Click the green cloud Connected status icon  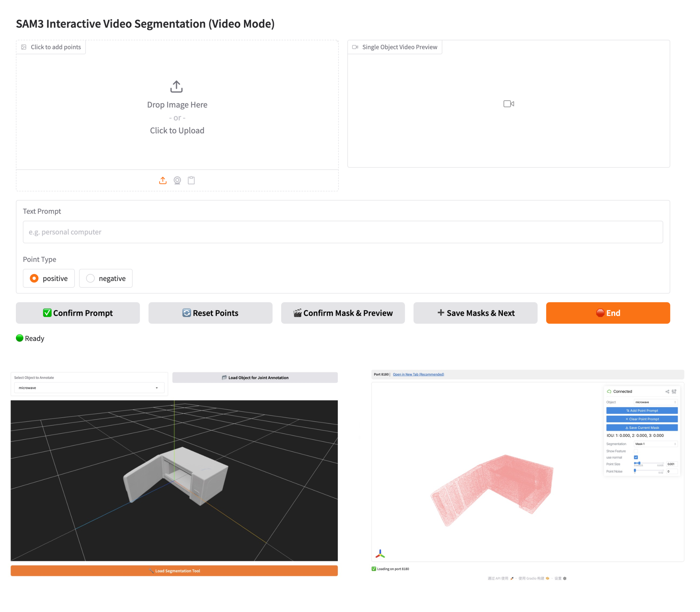point(609,392)
